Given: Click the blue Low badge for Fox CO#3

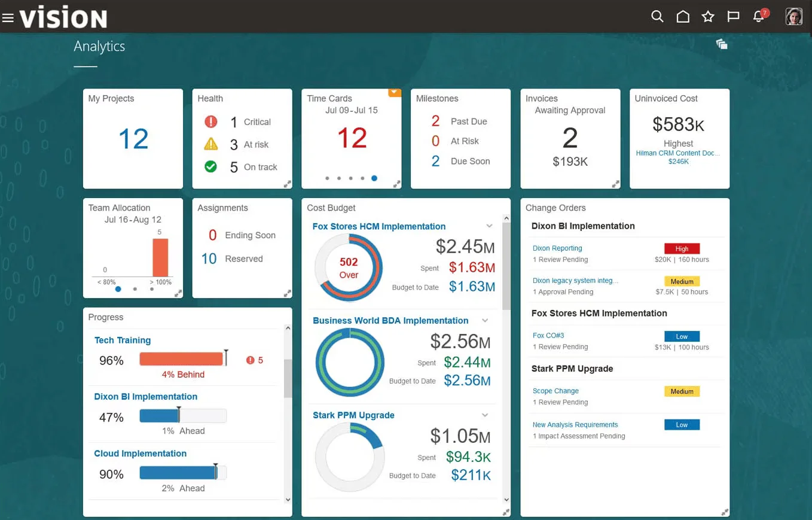Looking at the screenshot, I should pyautogui.click(x=682, y=336).
